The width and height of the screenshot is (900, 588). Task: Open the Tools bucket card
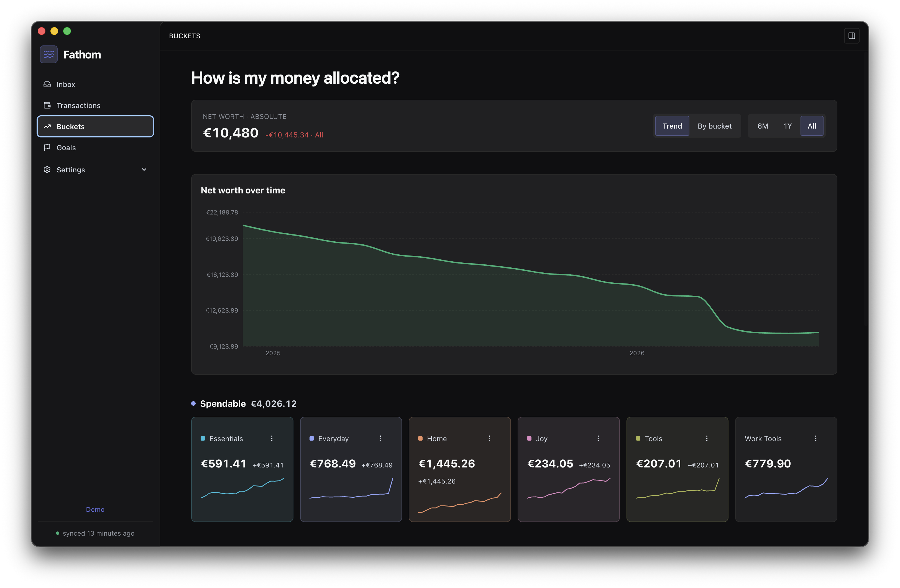[677, 469]
